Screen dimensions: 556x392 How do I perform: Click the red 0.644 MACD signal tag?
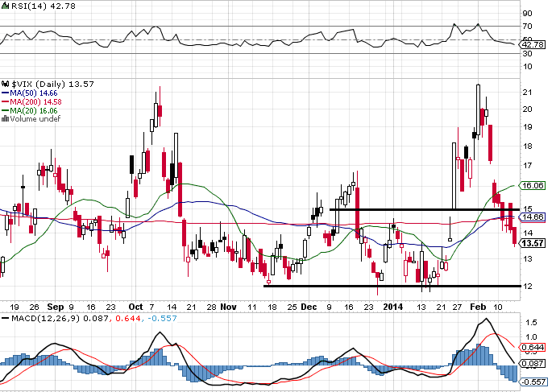tap(533, 348)
